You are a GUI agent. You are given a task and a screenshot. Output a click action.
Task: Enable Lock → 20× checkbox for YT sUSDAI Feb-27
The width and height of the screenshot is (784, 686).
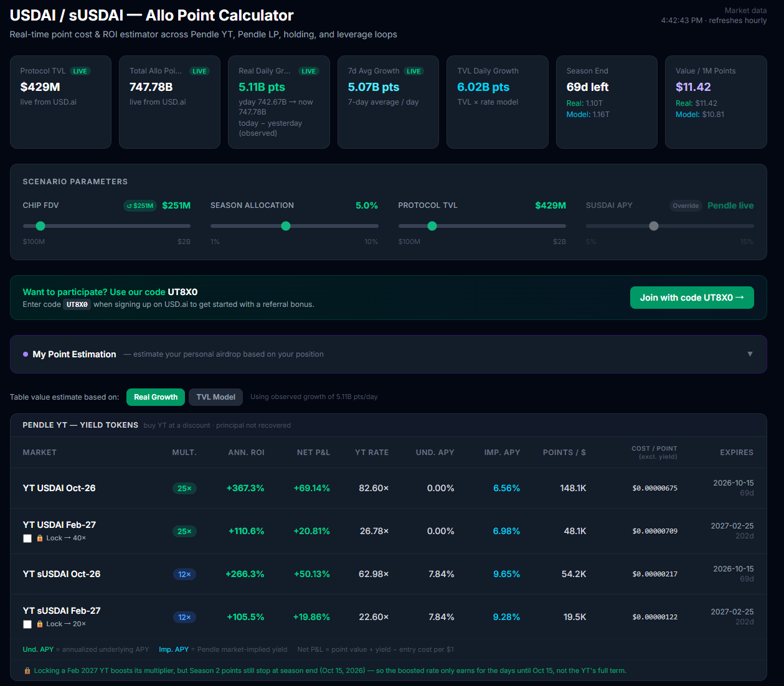tap(27, 624)
